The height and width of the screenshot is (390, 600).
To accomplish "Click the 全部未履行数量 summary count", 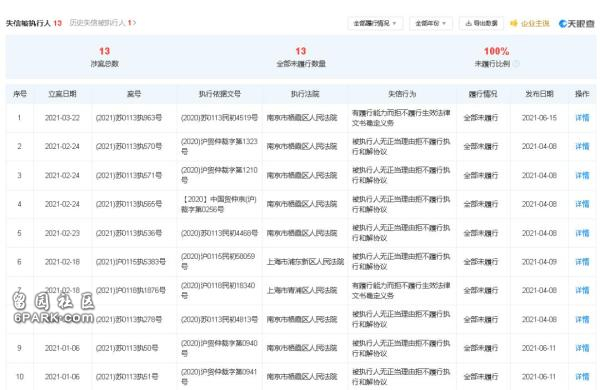I will (301, 51).
